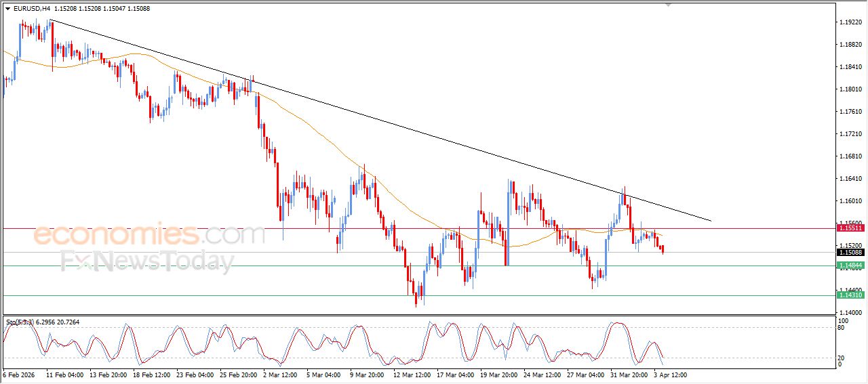Click the 25 Feb 20:00 date label
Viewport: 868px width, 384px height.
(240, 374)
